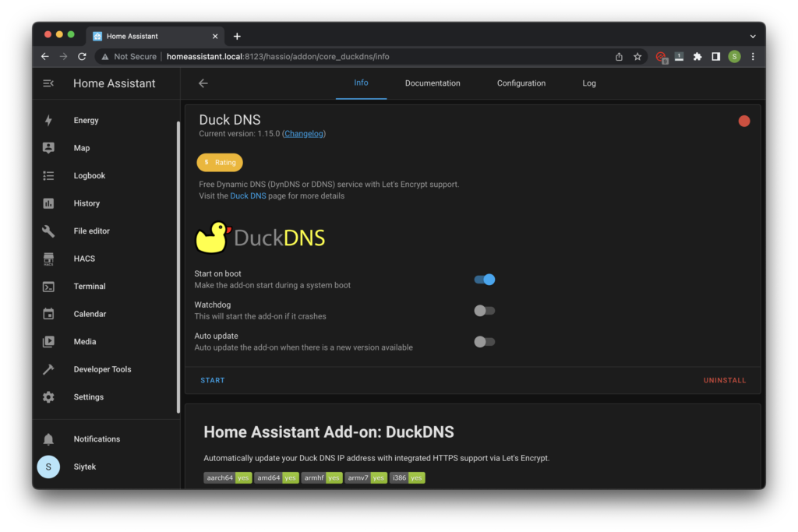Click the History chart icon
This screenshot has height=532, width=798.
tap(48, 203)
